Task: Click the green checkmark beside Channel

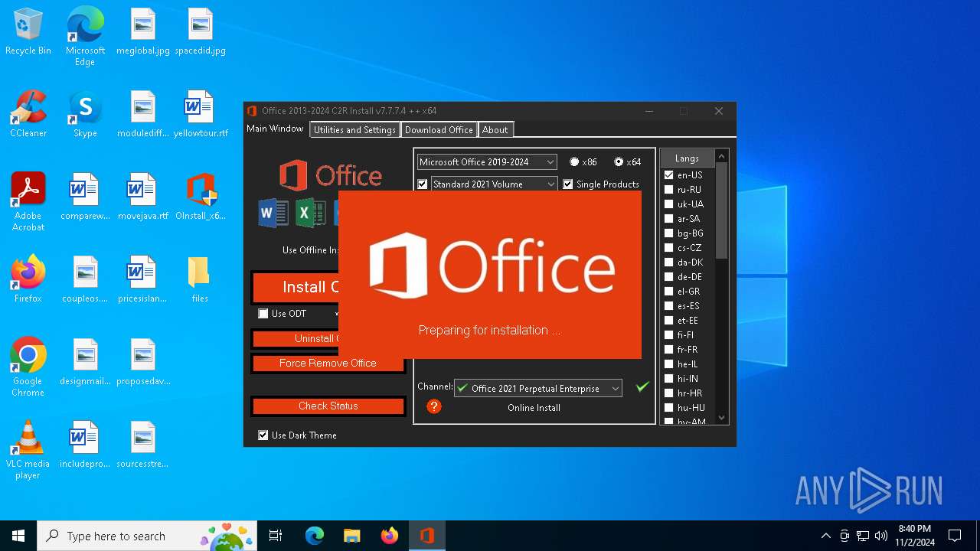Action: tap(642, 387)
